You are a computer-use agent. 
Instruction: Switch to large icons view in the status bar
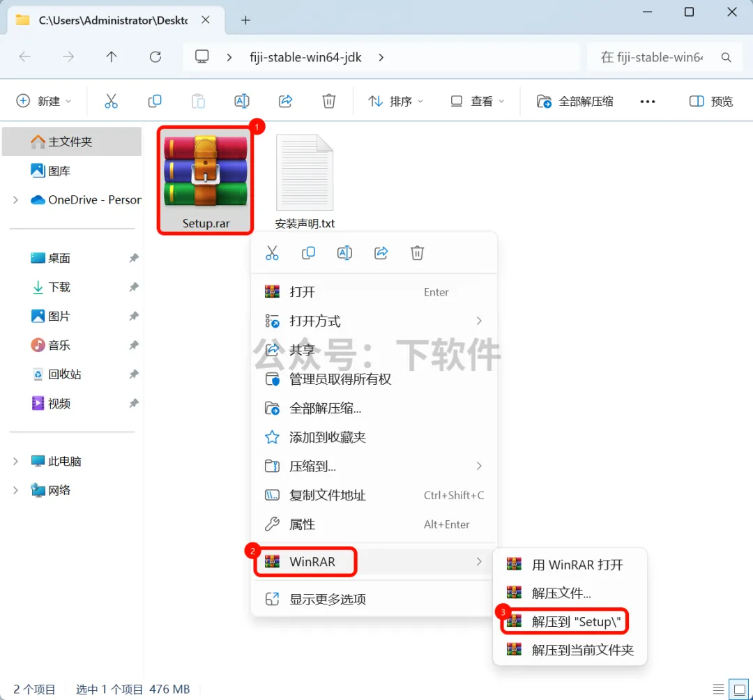(x=739, y=690)
